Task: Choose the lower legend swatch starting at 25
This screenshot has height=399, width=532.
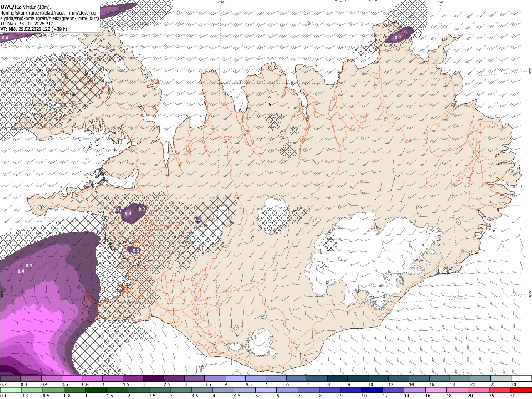Action: (500, 390)
